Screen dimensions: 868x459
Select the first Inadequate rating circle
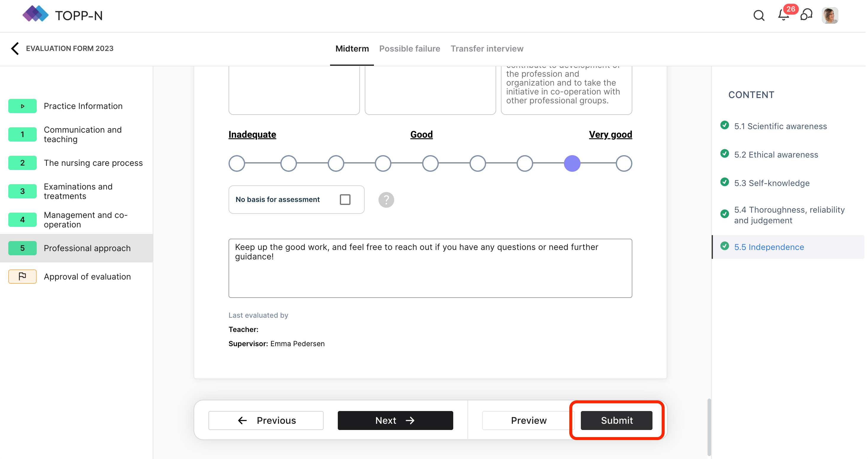tap(237, 164)
